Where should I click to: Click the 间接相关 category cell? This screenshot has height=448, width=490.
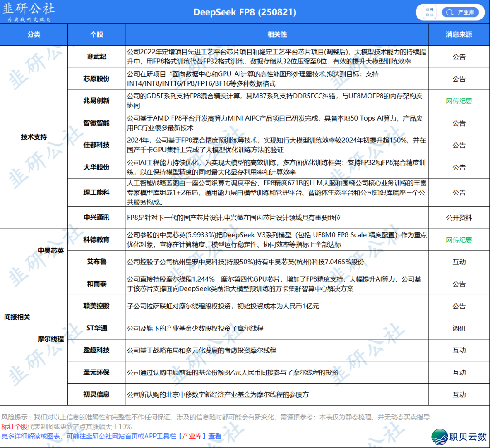point(17,317)
